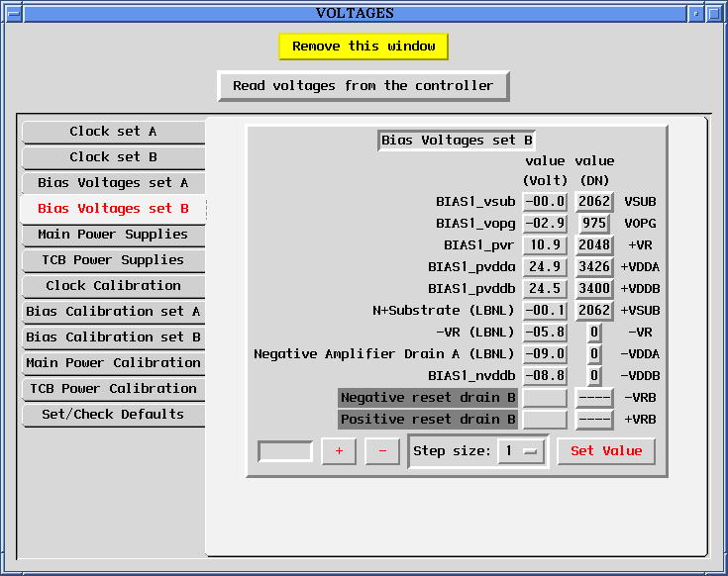
Task: Click Positive reset drain B DN field
Action: pos(594,420)
